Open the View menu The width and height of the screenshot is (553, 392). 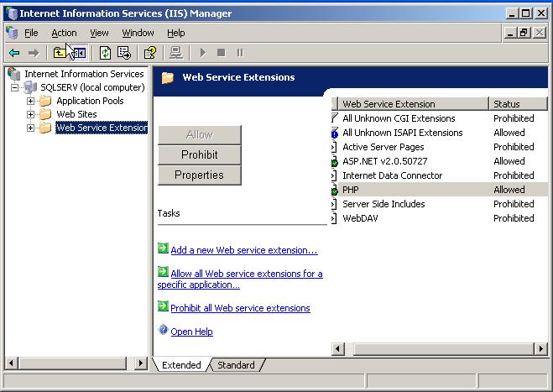click(99, 33)
